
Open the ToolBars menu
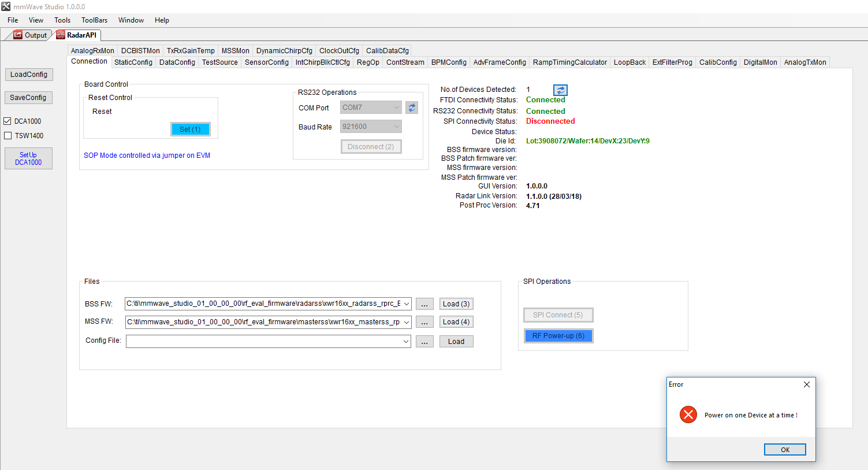(x=94, y=20)
